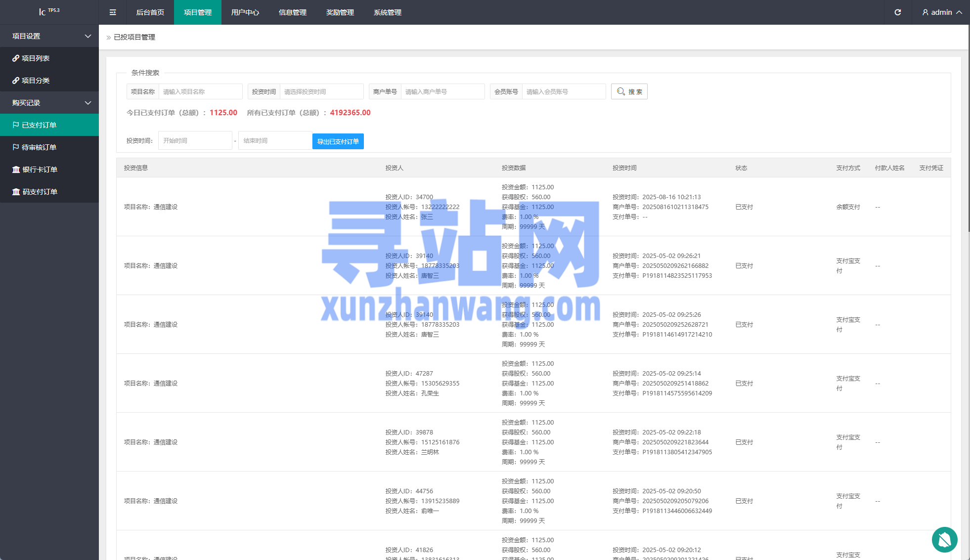Image resolution: width=970 pixels, height=560 pixels.
Task: Click 余额支付 in first row
Action: (848, 207)
